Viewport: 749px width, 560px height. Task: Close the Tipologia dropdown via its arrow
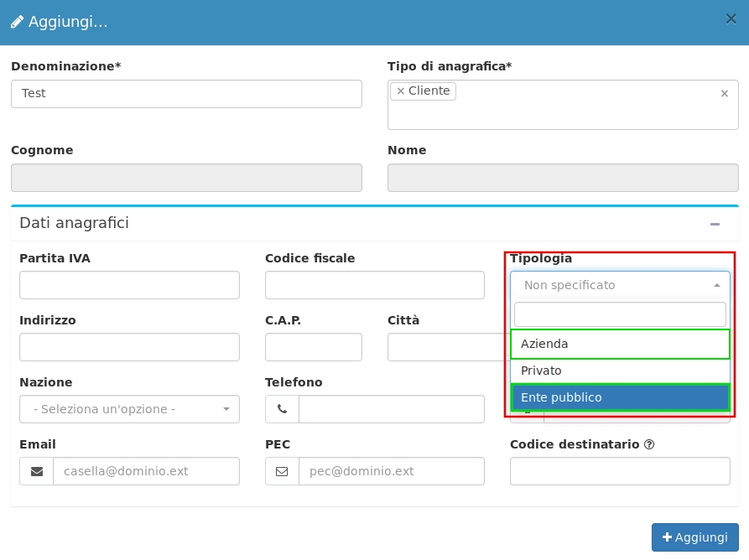click(x=716, y=285)
